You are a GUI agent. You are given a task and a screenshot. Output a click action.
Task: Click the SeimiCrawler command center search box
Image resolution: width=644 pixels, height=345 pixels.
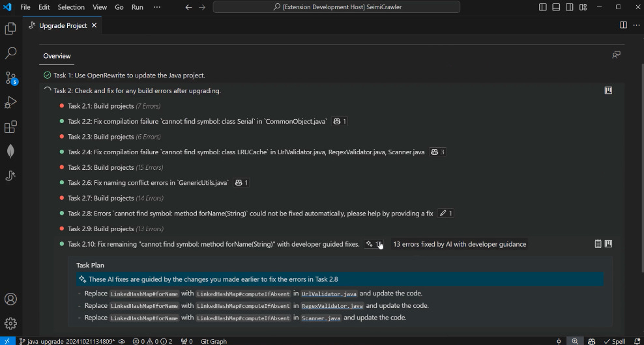pyautogui.click(x=336, y=7)
